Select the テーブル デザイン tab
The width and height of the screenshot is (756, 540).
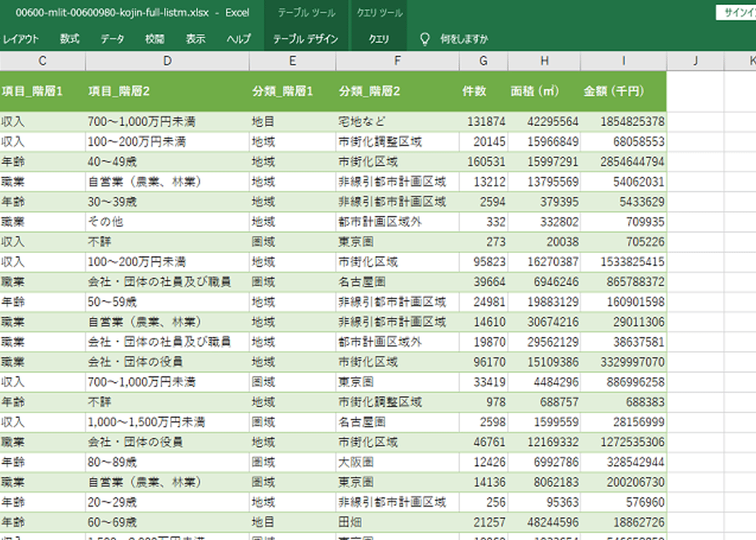(x=306, y=39)
